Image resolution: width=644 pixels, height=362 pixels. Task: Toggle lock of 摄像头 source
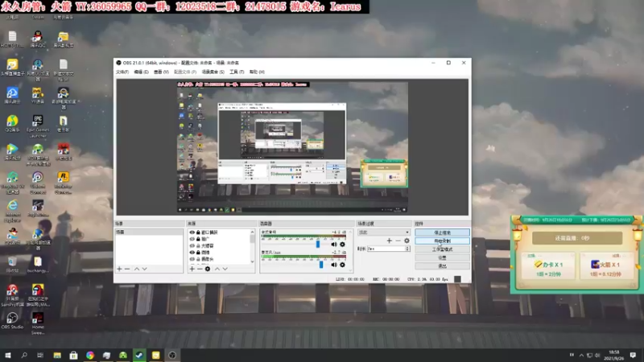click(x=198, y=259)
